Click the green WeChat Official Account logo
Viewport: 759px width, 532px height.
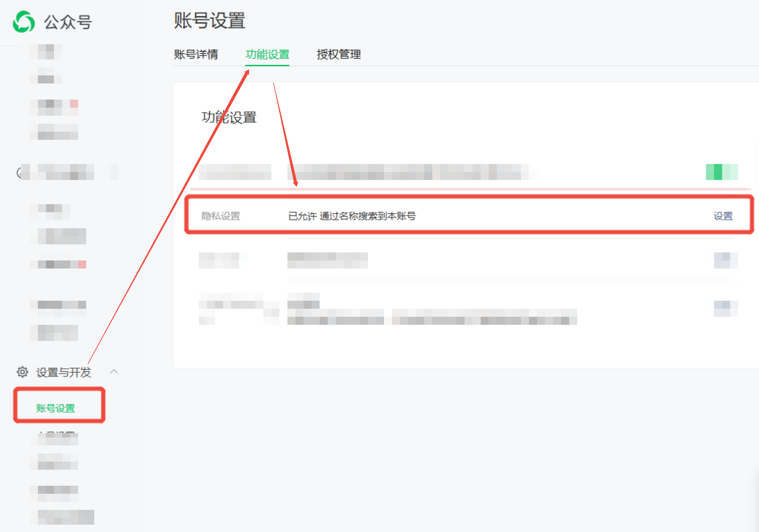23,22
